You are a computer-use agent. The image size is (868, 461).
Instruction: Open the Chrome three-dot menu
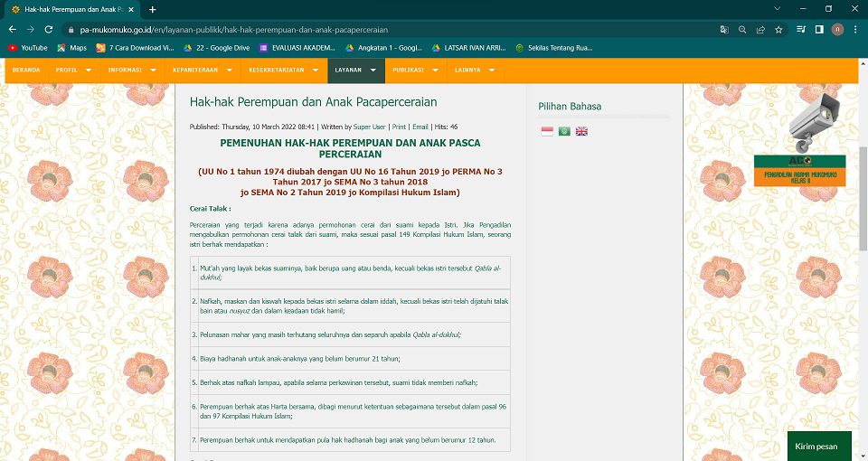[855, 30]
